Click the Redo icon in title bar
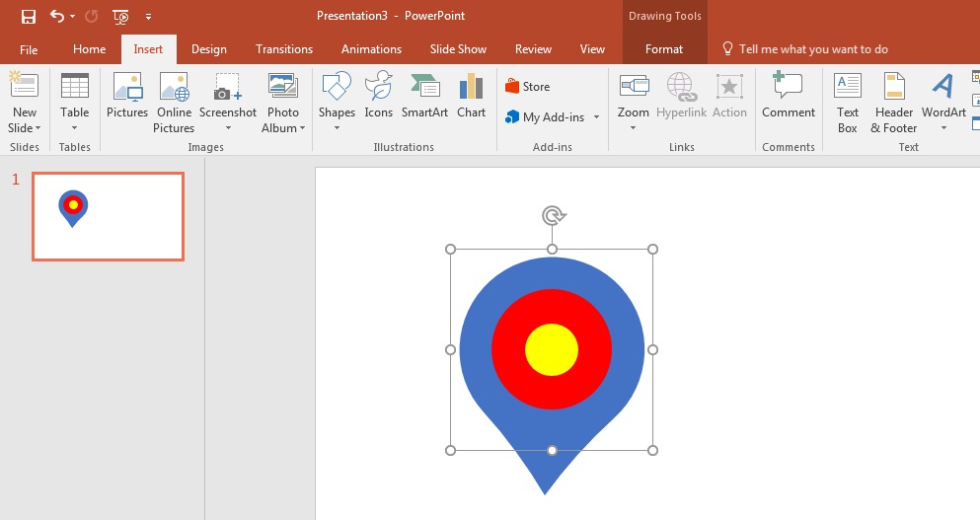This screenshot has height=520, width=980. pyautogui.click(x=92, y=17)
